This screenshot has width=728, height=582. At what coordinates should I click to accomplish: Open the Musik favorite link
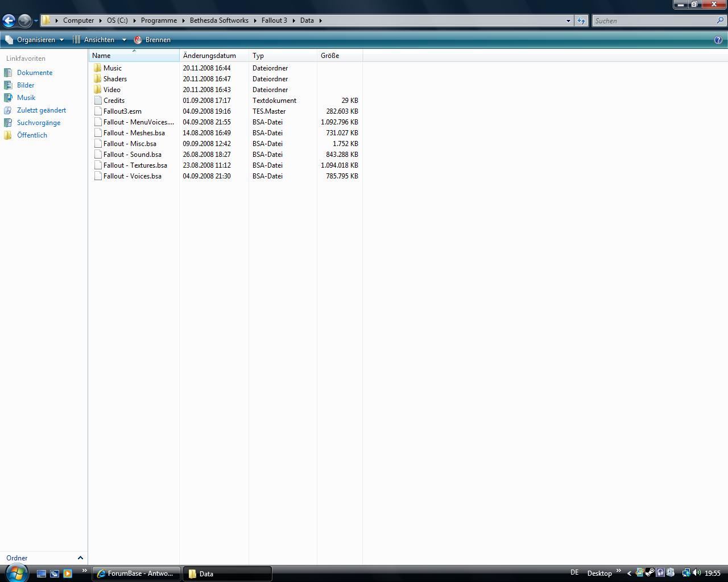coord(26,98)
